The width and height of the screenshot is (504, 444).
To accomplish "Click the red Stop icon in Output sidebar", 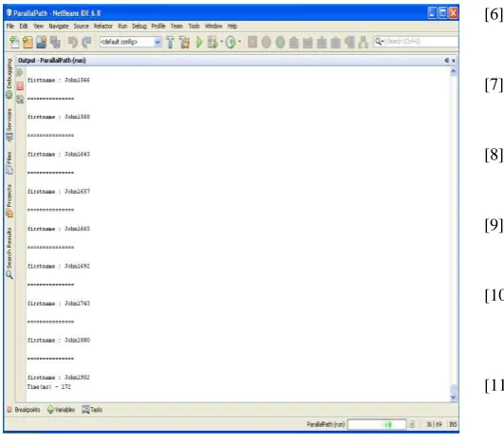I will point(20,85).
